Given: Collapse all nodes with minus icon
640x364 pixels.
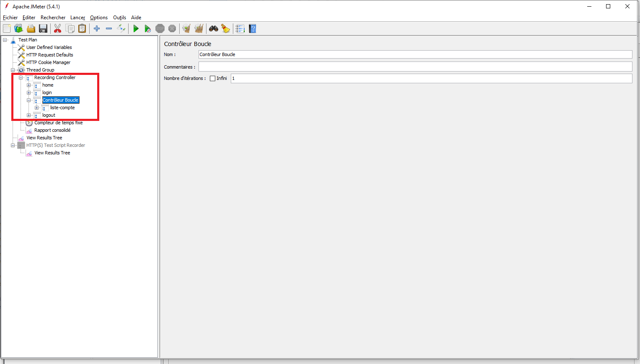Looking at the screenshot, I should point(109,28).
